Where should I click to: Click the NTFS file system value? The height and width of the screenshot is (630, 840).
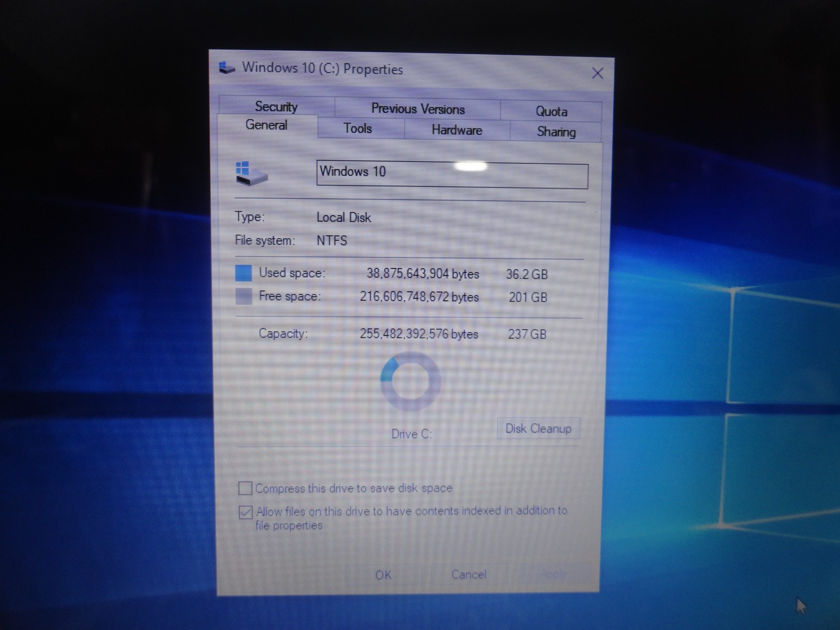(x=332, y=240)
